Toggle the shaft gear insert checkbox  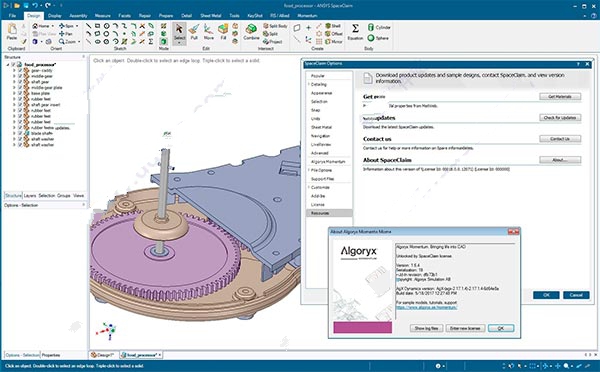point(20,105)
